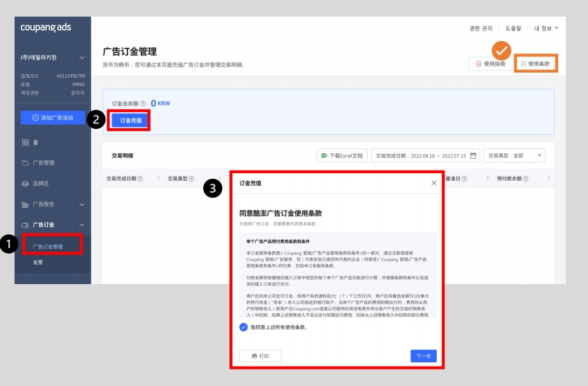Open the 내 정보 dropdown

coord(546,28)
